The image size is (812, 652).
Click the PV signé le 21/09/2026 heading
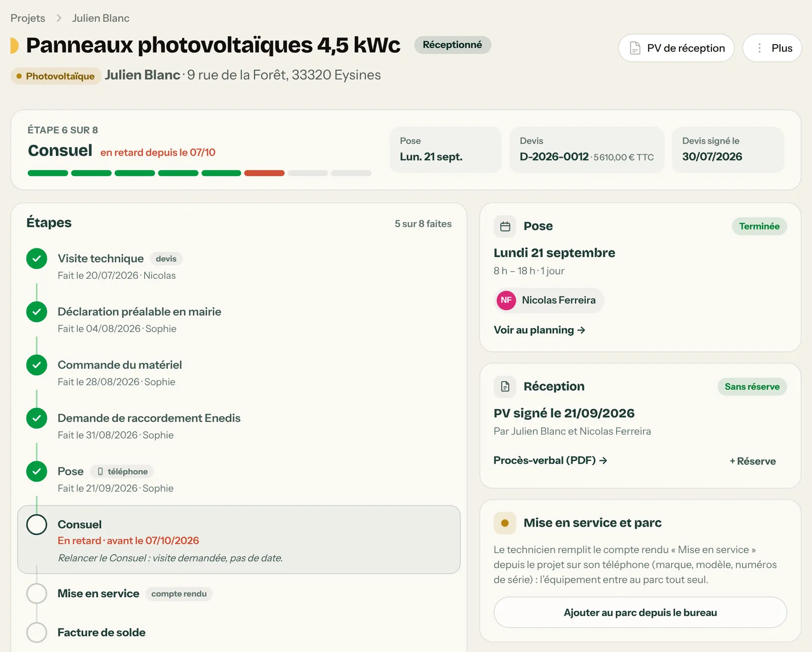(564, 413)
